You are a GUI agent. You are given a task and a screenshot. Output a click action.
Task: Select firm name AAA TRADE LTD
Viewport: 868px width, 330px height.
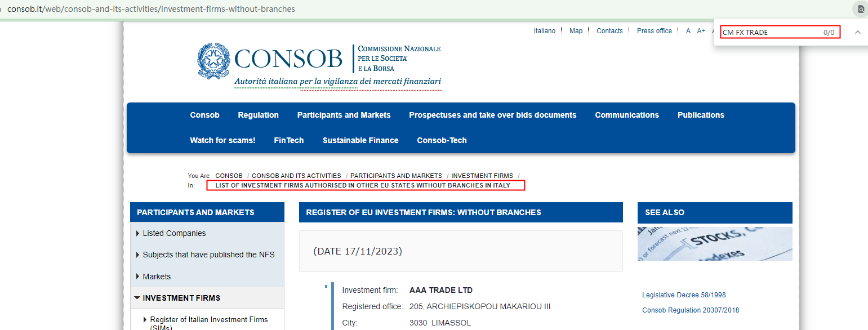441,290
